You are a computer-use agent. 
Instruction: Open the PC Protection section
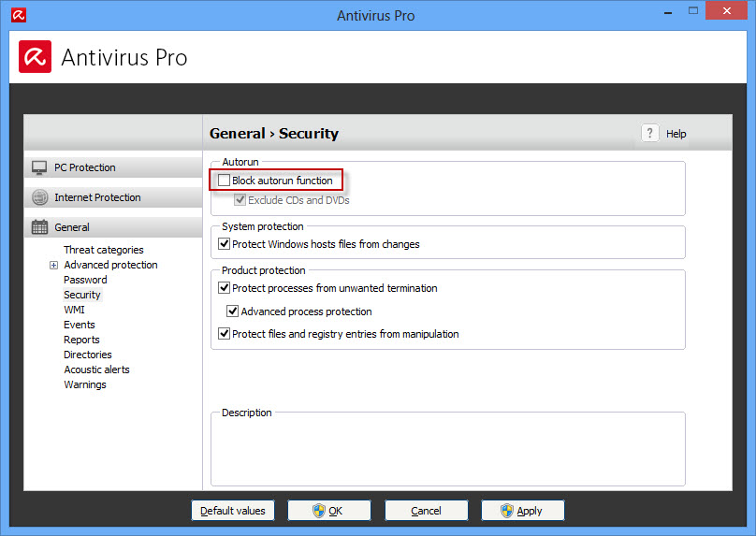pos(113,167)
